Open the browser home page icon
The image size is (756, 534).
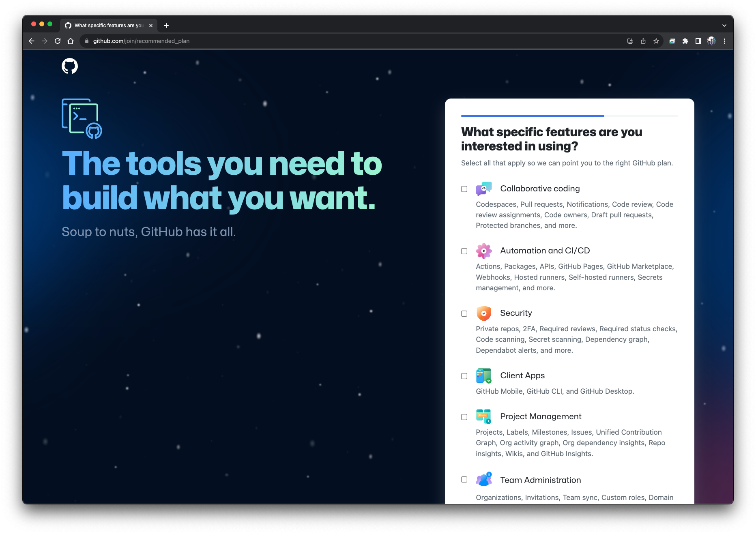(71, 41)
